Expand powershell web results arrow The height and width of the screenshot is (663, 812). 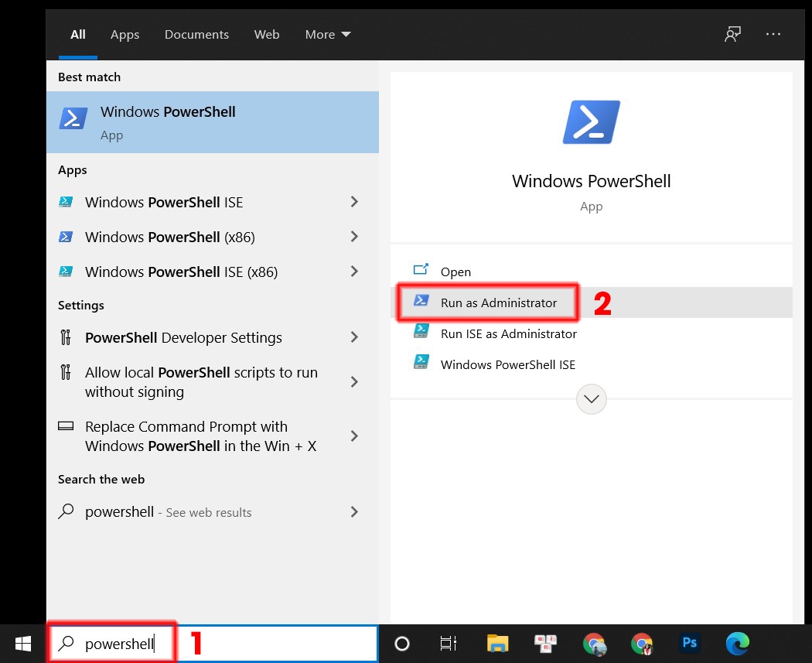click(354, 511)
